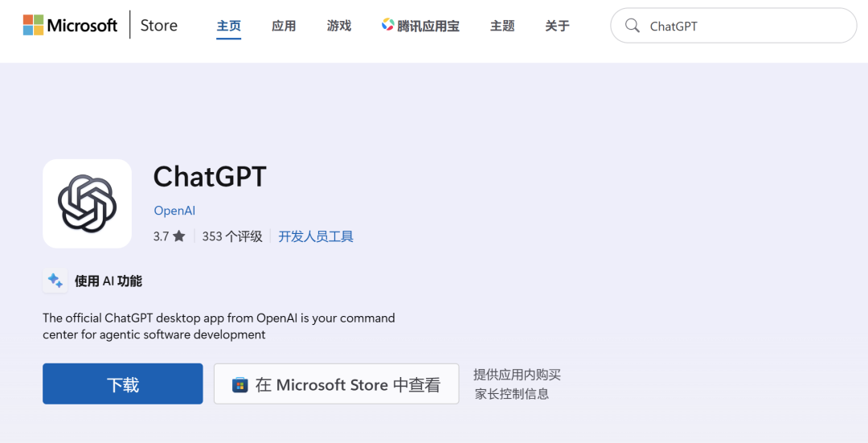Open the 应用 tab
868x443 pixels.
(x=284, y=26)
